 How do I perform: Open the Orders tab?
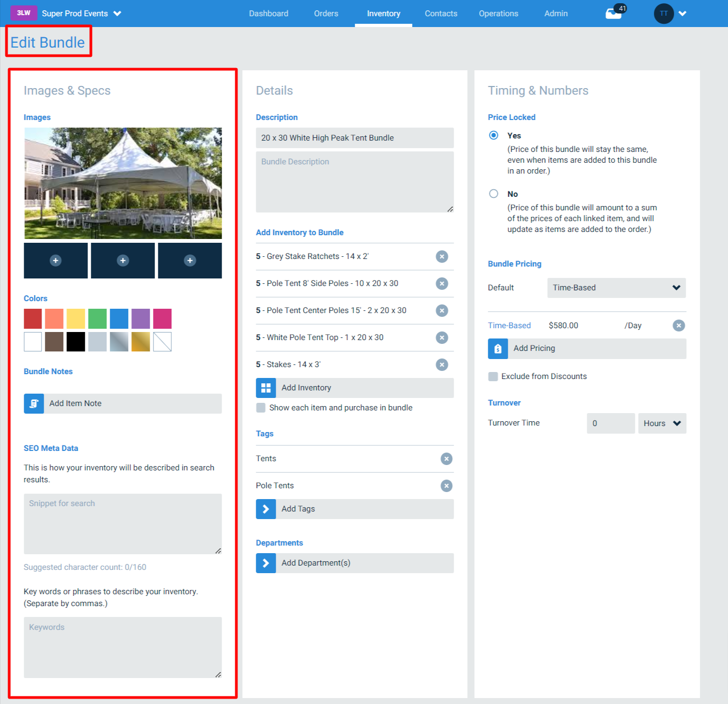click(x=326, y=14)
